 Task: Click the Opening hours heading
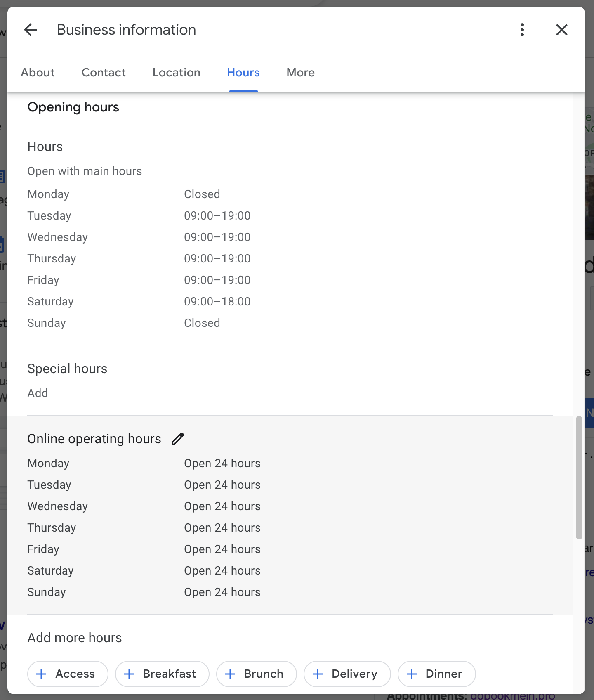tap(73, 107)
